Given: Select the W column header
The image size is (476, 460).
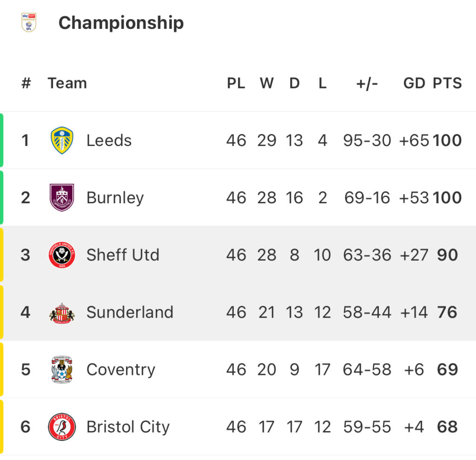Looking at the screenshot, I should 267,83.
